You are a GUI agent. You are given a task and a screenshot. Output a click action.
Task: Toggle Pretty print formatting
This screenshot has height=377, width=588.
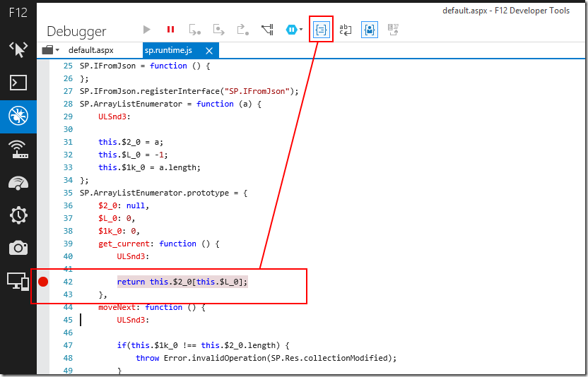pyautogui.click(x=322, y=30)
